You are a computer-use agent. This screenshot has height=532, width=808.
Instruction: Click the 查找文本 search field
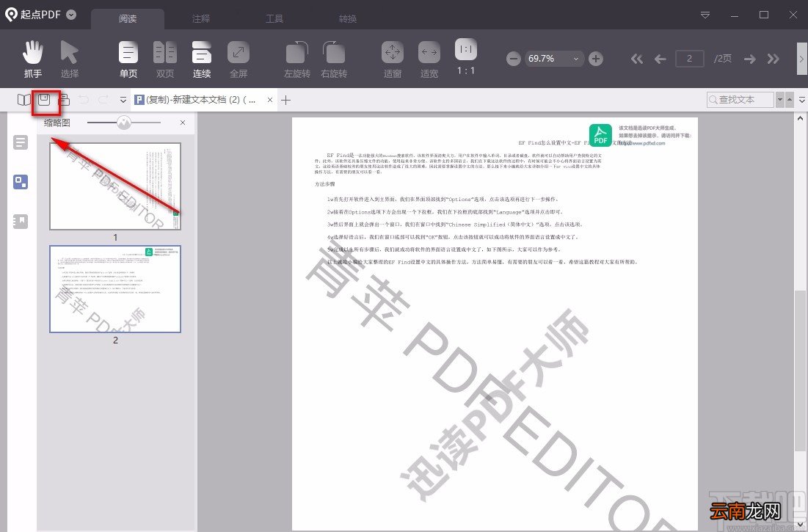(x=740, y=99)
